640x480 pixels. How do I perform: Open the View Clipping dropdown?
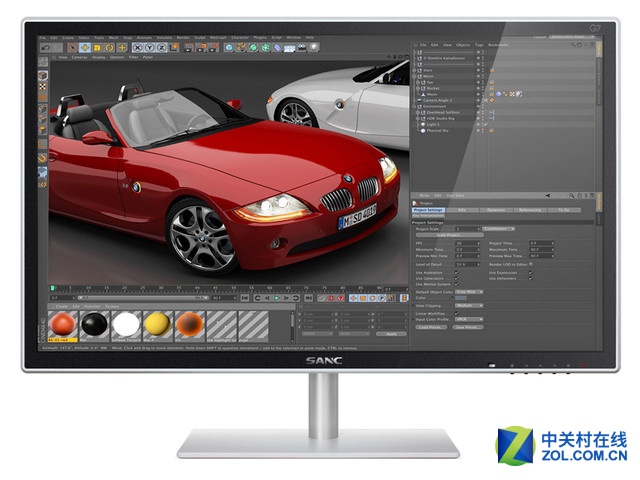point(468,306)
